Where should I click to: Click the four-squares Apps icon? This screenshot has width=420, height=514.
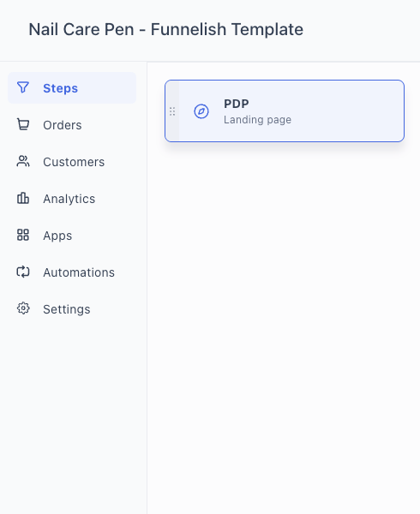click(23, 235)
